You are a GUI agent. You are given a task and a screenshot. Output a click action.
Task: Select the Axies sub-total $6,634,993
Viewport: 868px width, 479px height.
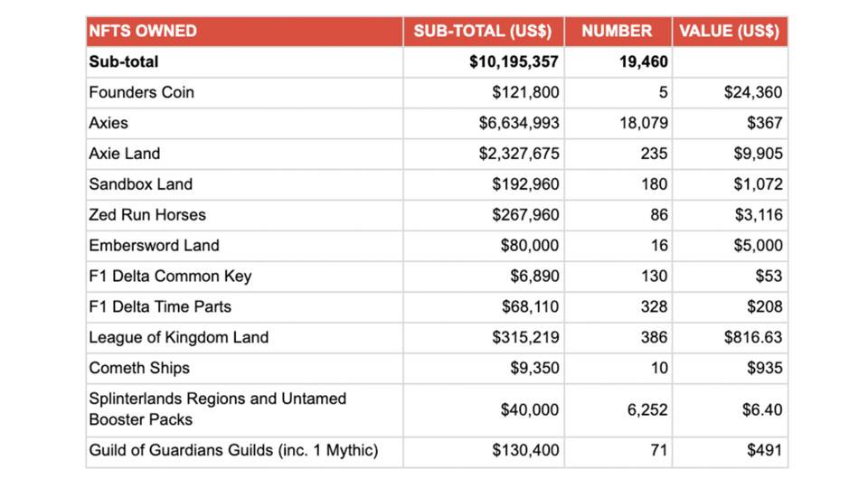coord(519,123)
